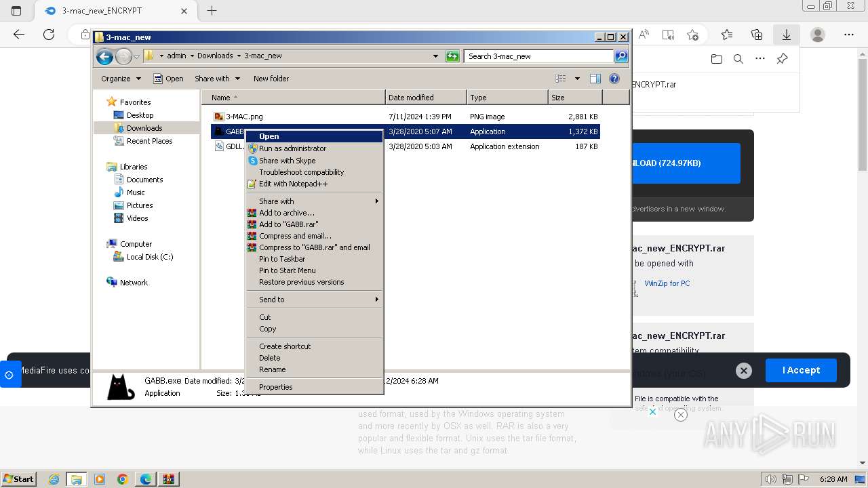The height and width of the screenshot is (488, 868).
Task: Choose Troubleshoot compatibility
Action: [315, 172]
